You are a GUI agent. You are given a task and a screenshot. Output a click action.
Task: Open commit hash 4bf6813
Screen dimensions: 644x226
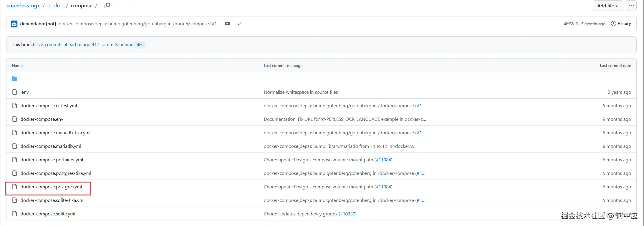coord(571,24)
